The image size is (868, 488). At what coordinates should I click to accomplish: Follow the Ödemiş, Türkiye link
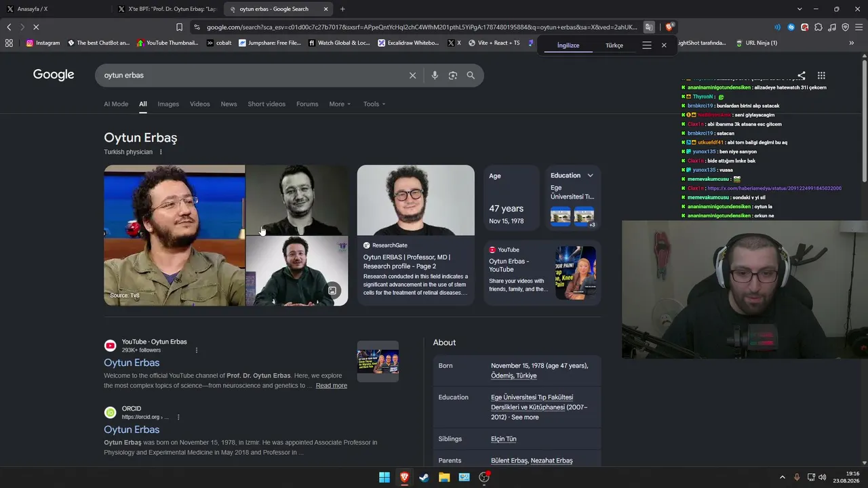pyautogui.click(x=513, y=375)
